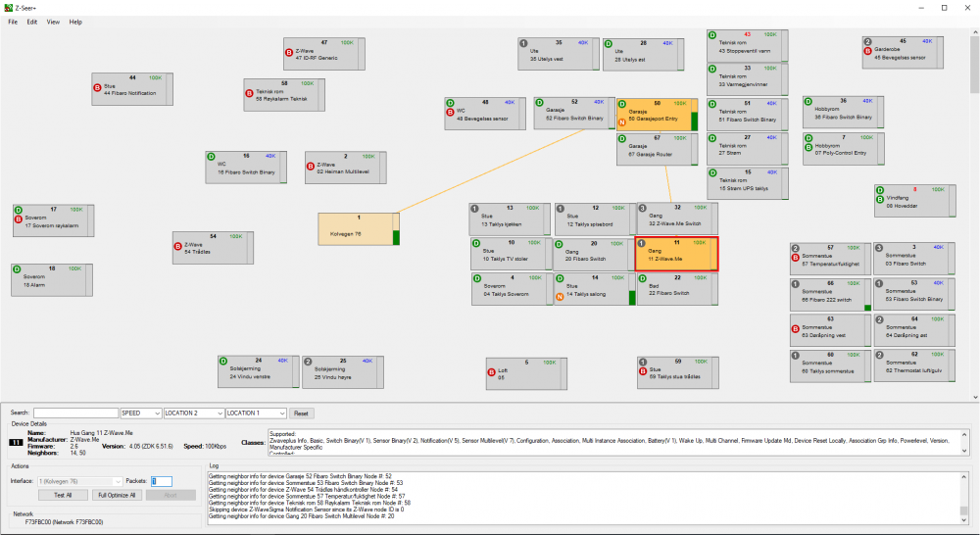The width and height of the screenshot is (980, 535).
Task: Click the orange N badge on Garasjeport Entry node
Action: 621,122
